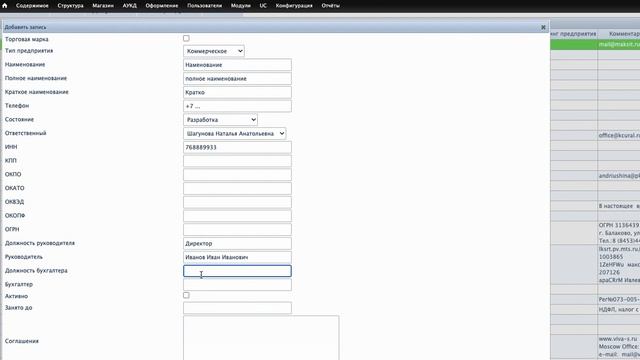The image size is (640, 360).
Task: Open the Содержимое menu
Action: [32, 6]
